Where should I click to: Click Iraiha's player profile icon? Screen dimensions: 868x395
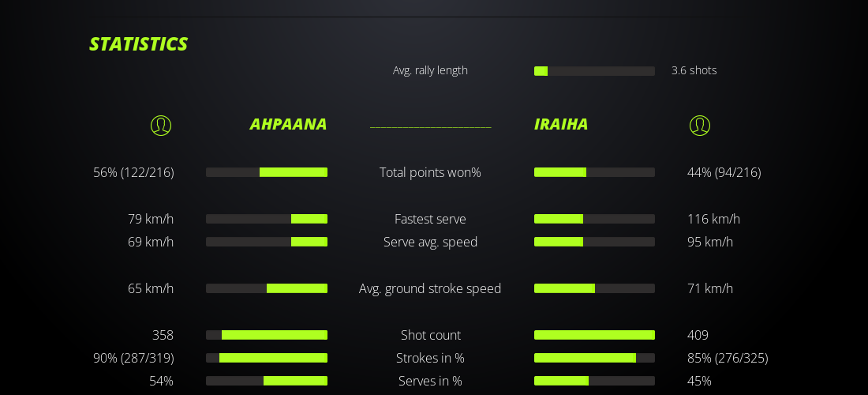pyautogui.click(x=699, y=126)
